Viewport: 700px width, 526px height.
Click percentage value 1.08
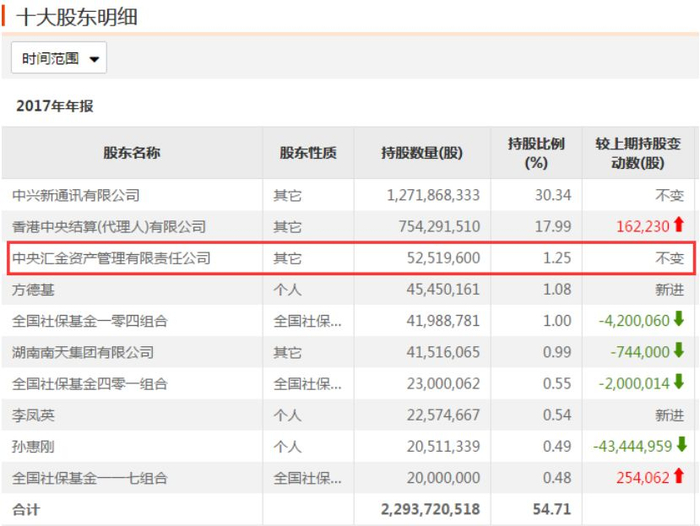[x=557, y=289]
